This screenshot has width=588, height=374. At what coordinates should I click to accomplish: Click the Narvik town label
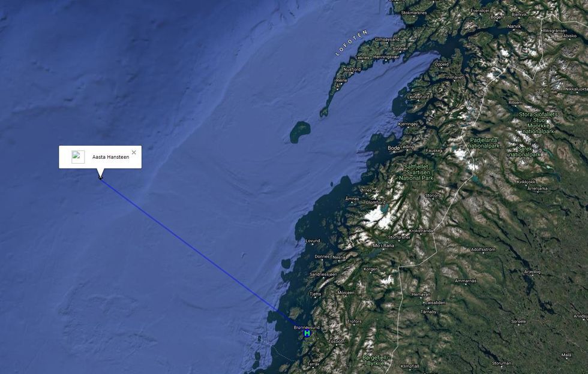(514, 26)
